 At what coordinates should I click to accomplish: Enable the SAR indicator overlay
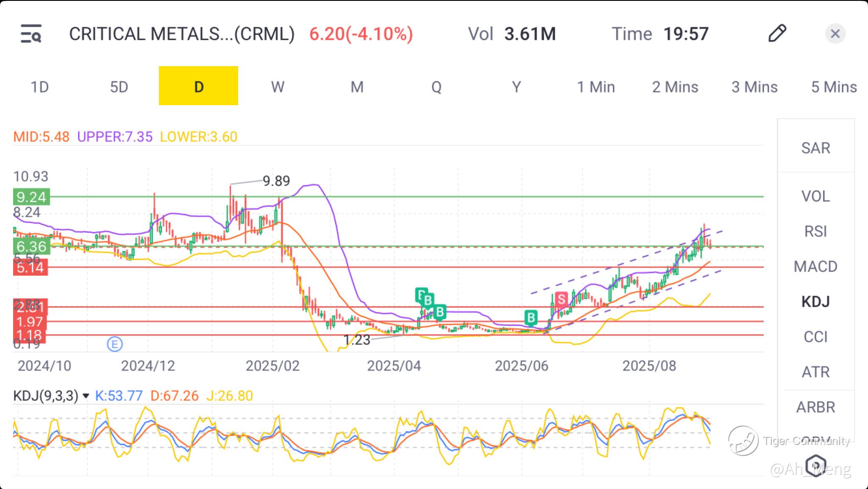815,148
